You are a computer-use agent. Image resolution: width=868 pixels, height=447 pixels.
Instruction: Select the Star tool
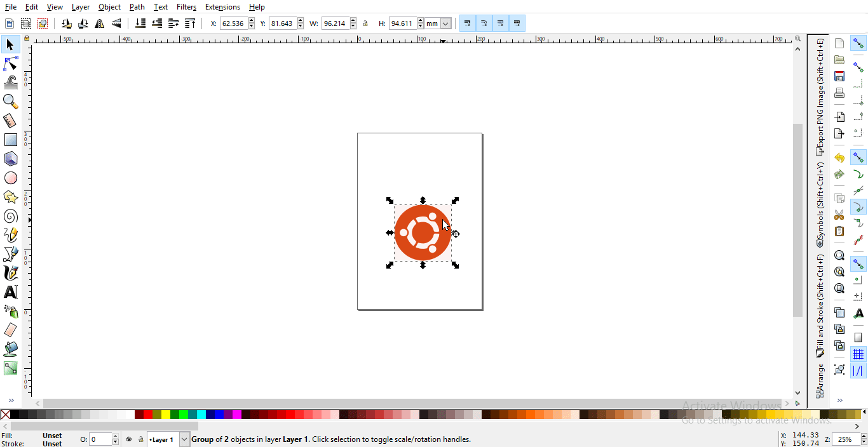pyautogui.click(x=10, y=197)
